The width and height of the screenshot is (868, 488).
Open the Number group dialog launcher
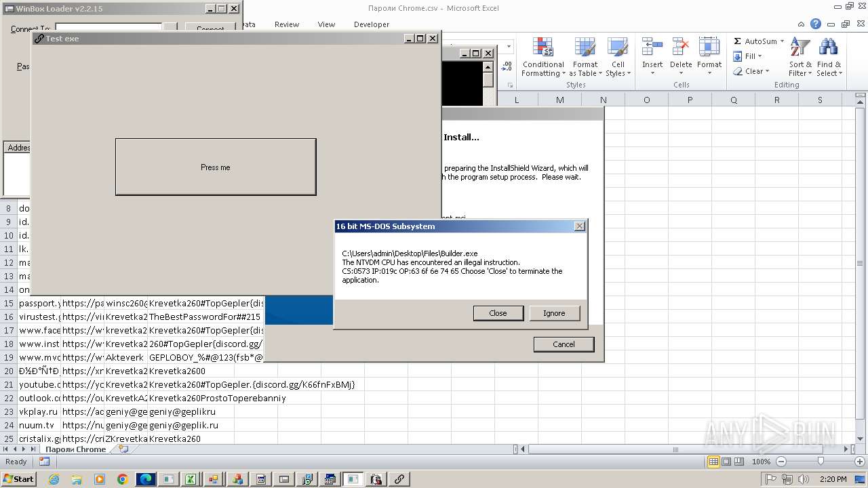pos(509,85)
